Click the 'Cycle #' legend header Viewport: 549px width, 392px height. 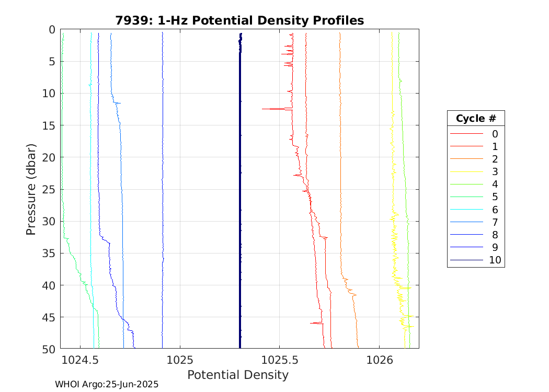click(x=476, y=118)
